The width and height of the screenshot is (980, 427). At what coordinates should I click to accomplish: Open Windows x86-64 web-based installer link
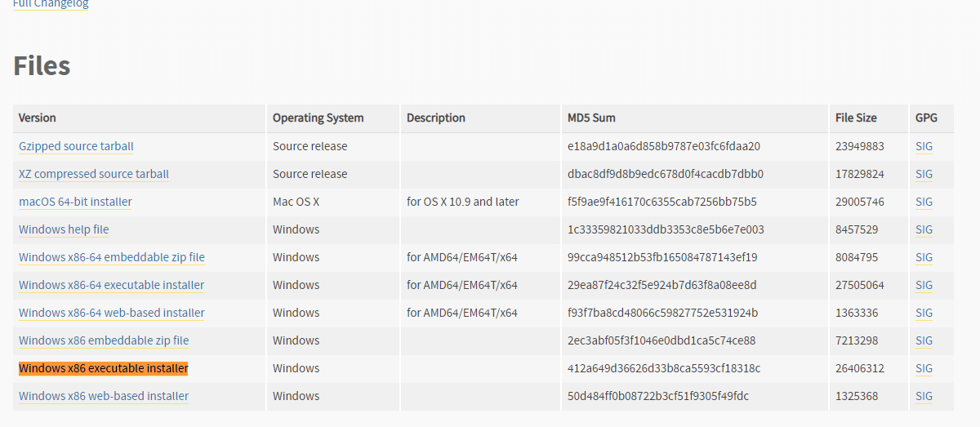coord(112,313)
